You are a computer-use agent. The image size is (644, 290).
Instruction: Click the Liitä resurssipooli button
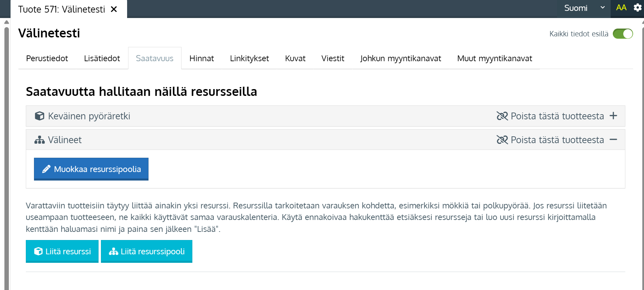coord(146,251)
